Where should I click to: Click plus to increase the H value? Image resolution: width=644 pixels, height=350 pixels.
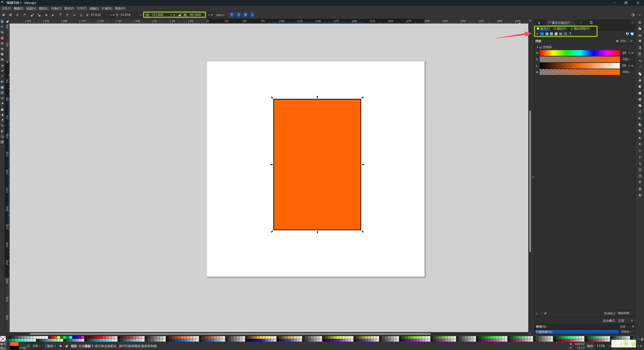pos(632,53)
